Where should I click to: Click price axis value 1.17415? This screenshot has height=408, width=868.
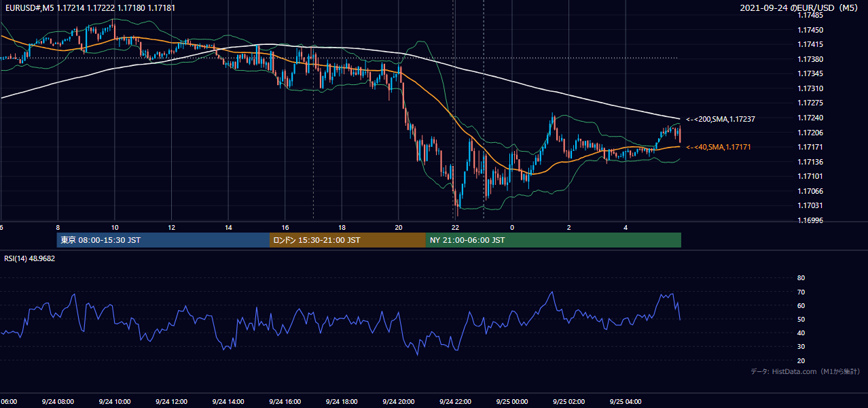(810, 44)
